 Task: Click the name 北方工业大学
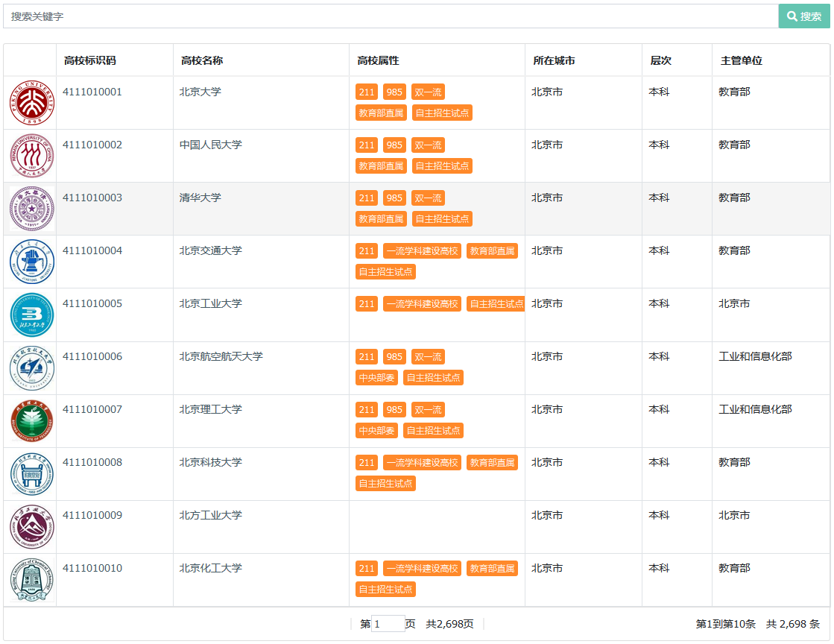pos(211,515)
